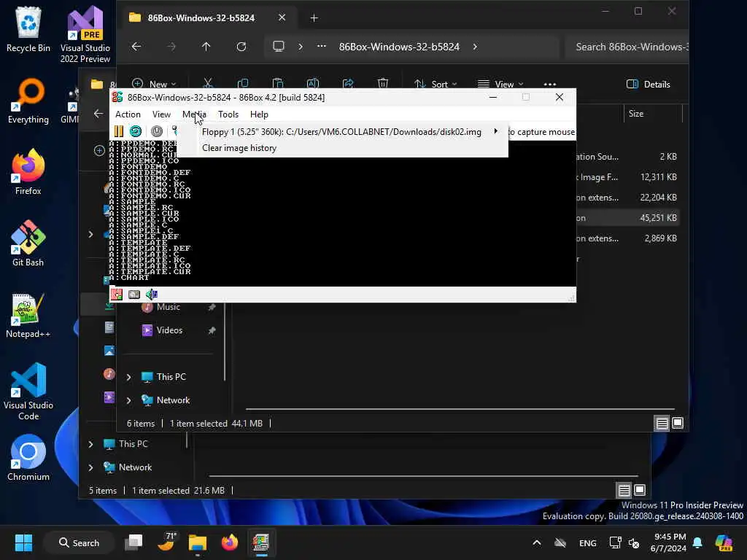Select the Floppy 1 disk02.img entry
The height and width of the screenshot is (560, 747).
tap(341, 132)
